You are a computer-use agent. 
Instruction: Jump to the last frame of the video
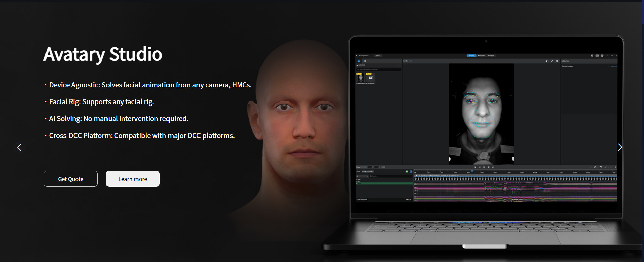(x=493, y=167)
